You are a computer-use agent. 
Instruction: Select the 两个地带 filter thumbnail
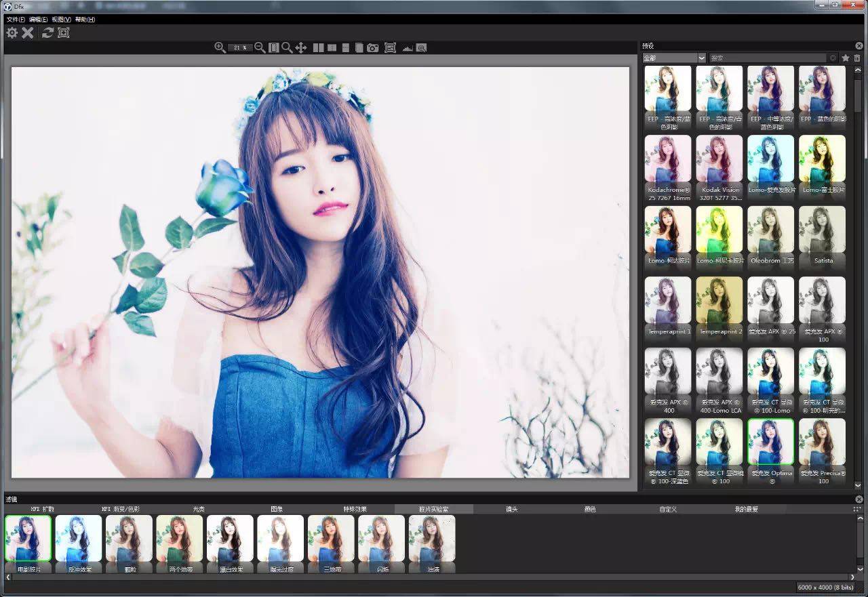coord(180,544)
